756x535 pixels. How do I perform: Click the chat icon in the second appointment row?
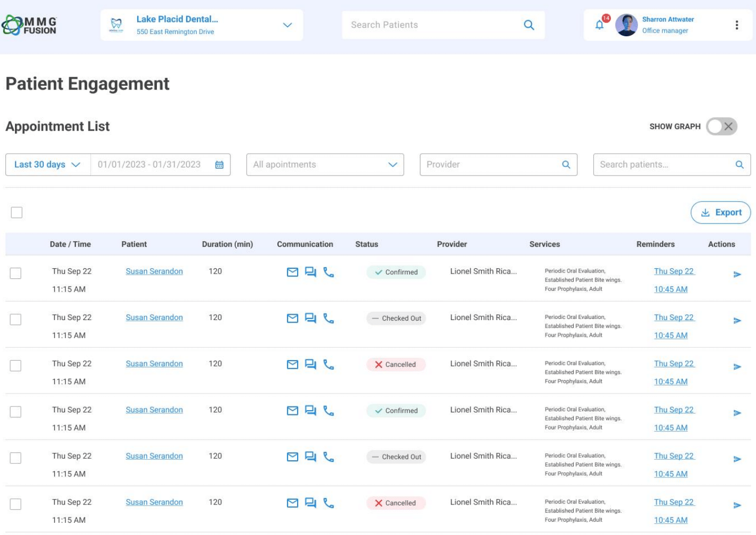pos(311,318)
